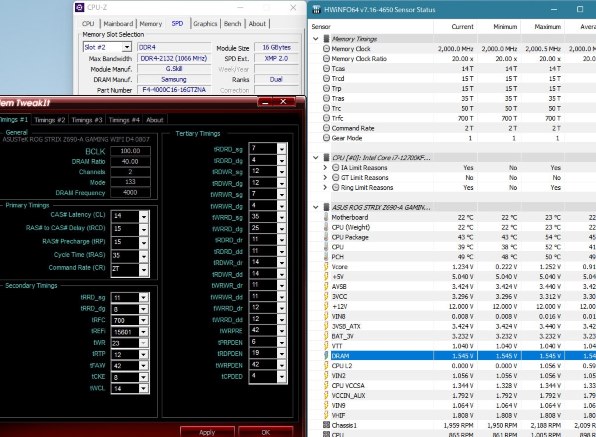This screenshot has height=437, width=596.
Task: Click the sensor icon beside Tcas
Action: click(326, 68)
